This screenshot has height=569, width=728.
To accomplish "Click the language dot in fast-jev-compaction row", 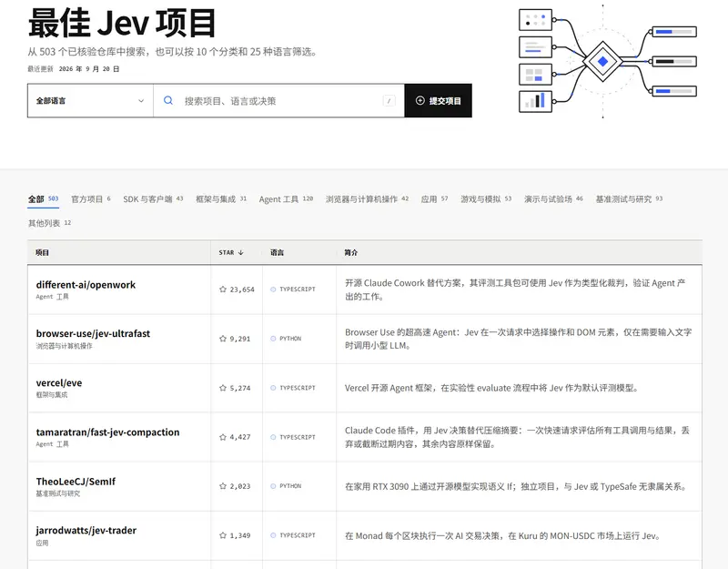I will point(274,437).
